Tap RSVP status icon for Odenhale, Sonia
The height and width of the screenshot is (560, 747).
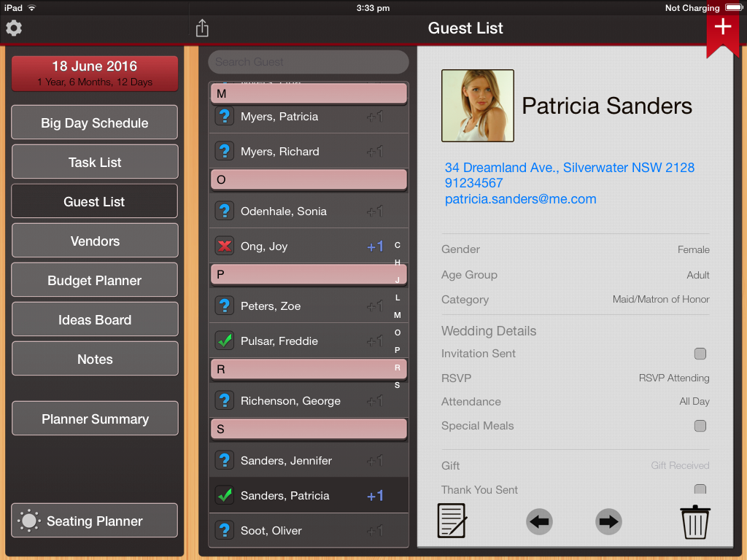click(x=225, y=211)
